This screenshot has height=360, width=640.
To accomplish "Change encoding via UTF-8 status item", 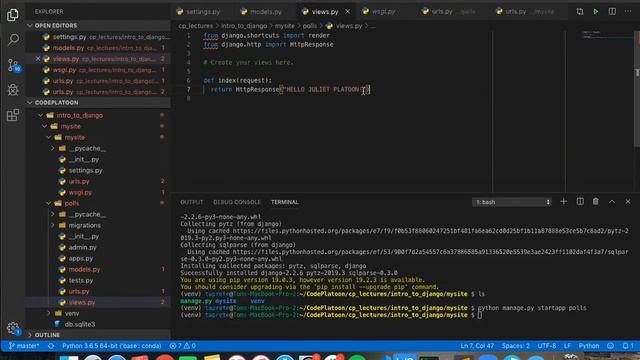I will [x=547, y=346].
